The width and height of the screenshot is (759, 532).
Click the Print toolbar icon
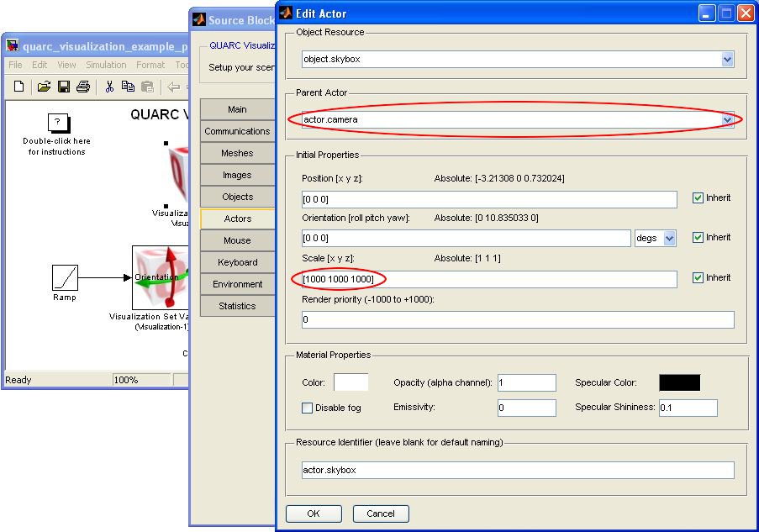[83, 87]
